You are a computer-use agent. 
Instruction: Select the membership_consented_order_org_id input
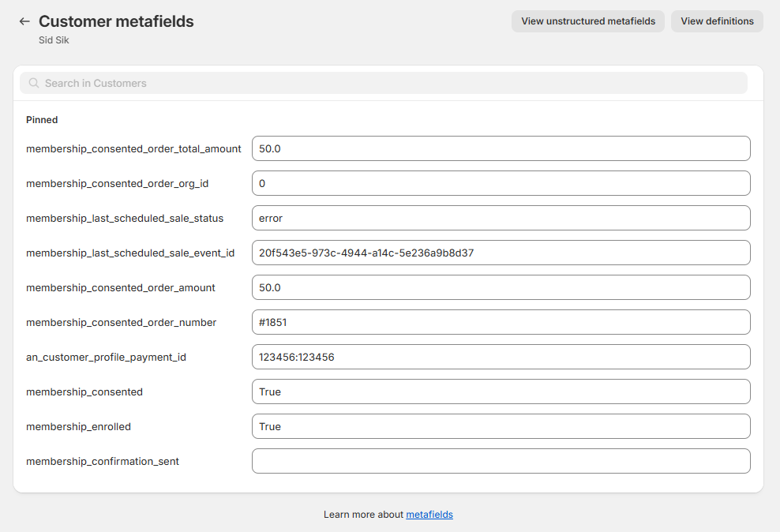pos(501,183)
